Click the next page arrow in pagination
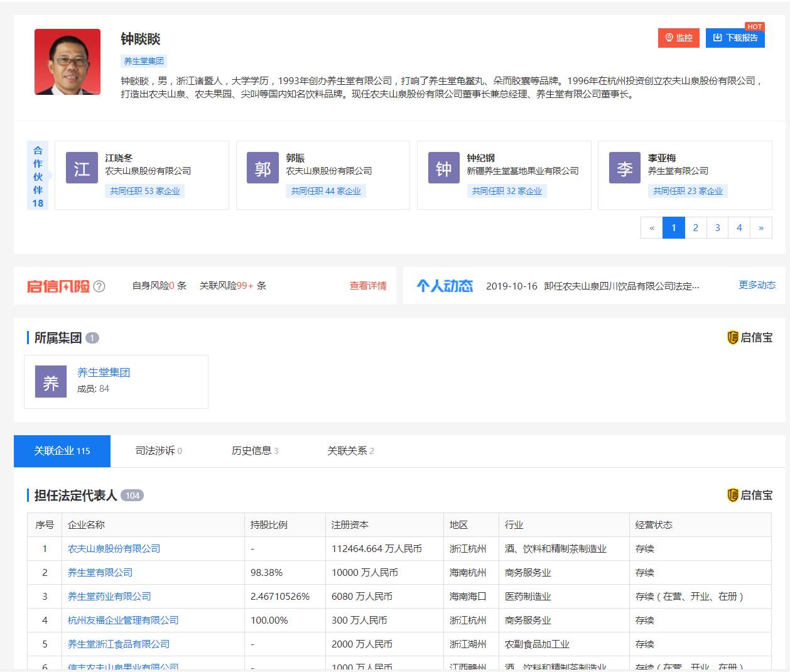 tap(761, 227)
